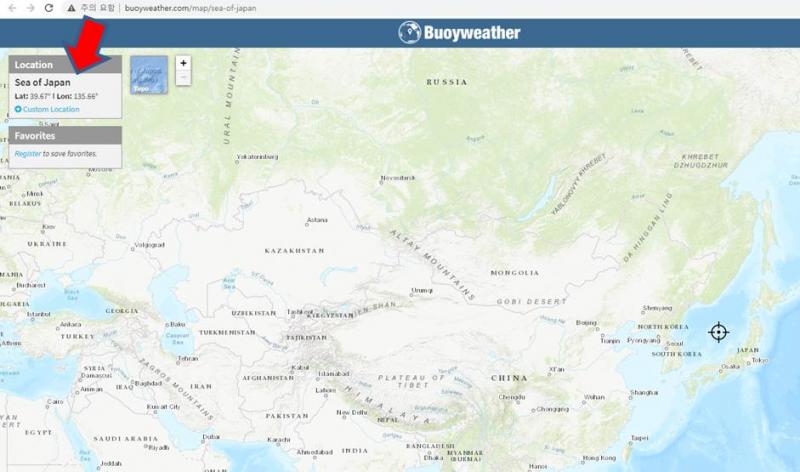
Task: Switch basemap using the Topo thumbnail
Action: pos(149,74)
